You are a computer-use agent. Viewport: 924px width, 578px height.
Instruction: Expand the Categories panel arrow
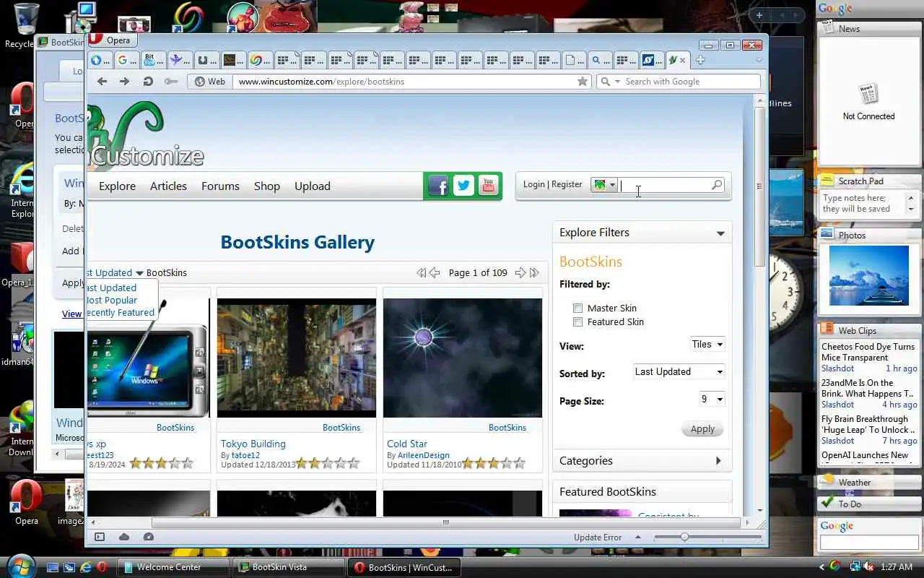(718, 461)
